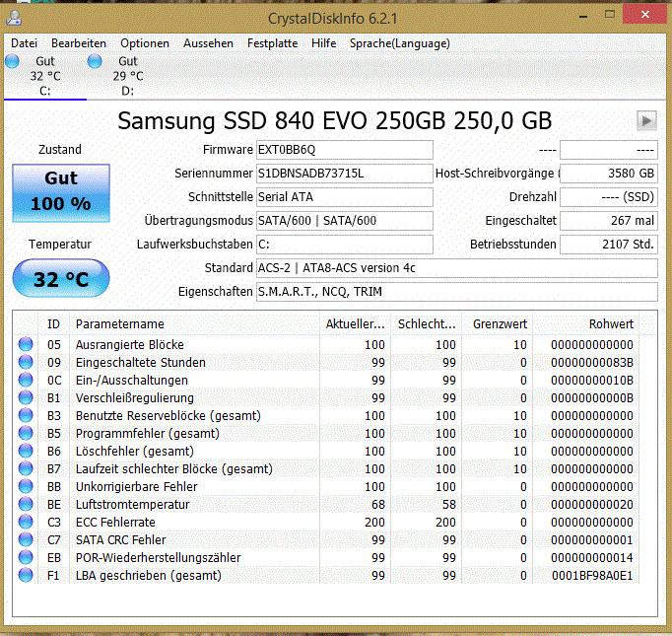Image resolution: width=672 pixels, height=636 pixels.
Task: Click the Temperatur label
Action: pyautogui.click(x=60, y=245)
